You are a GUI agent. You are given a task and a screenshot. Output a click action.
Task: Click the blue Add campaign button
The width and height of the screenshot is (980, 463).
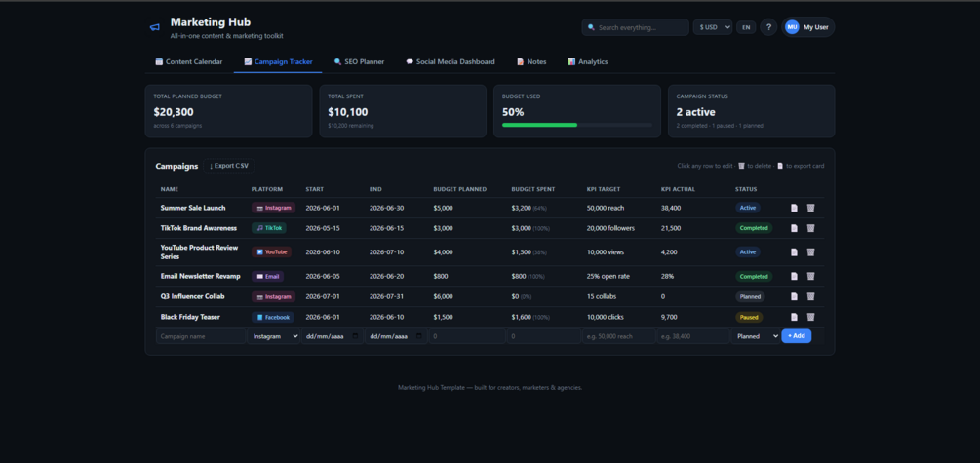797,336
